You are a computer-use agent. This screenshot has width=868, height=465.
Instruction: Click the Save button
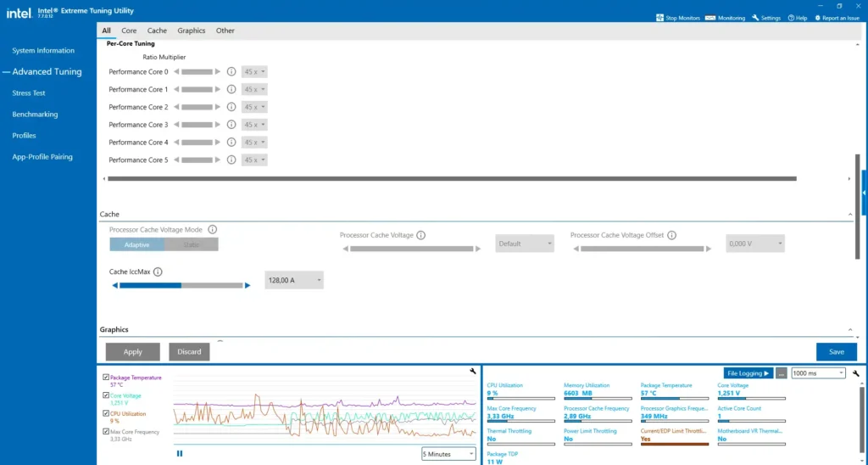(837, 352)
